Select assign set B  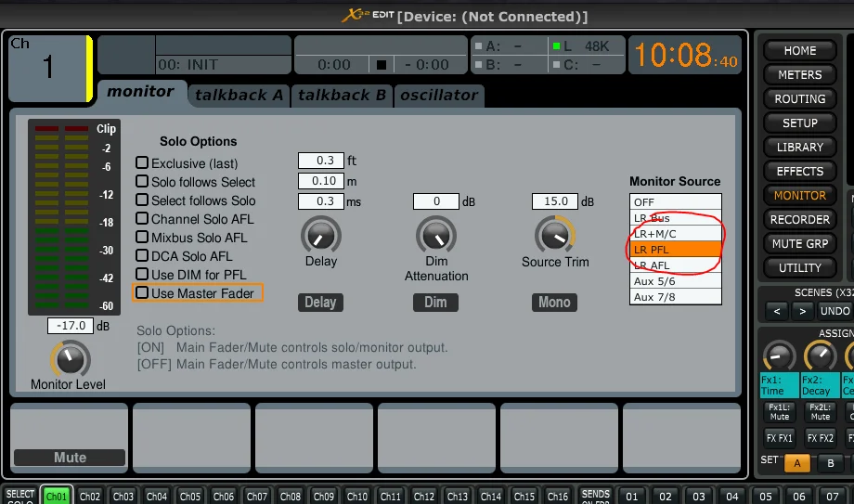[831, 463]
